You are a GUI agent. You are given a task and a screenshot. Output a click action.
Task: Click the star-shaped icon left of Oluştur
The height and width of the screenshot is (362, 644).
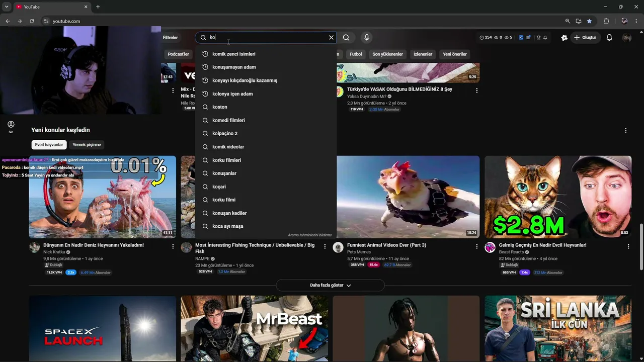(x=564, y=37)
